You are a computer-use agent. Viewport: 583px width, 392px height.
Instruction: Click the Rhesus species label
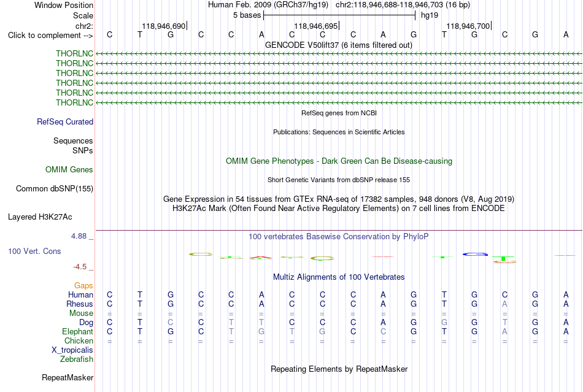pos(80,304)
